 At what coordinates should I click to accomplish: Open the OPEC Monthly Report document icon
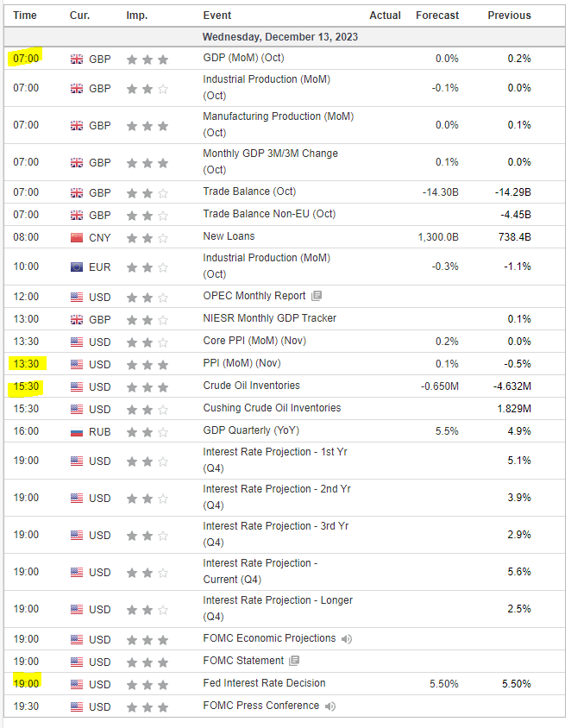[x=317, y=297]
